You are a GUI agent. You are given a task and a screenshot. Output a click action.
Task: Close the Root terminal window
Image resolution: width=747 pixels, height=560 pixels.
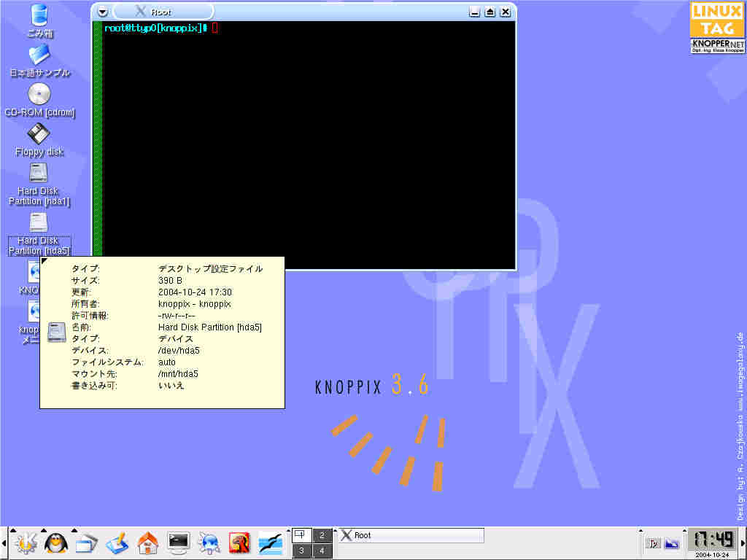click(506, 12)
